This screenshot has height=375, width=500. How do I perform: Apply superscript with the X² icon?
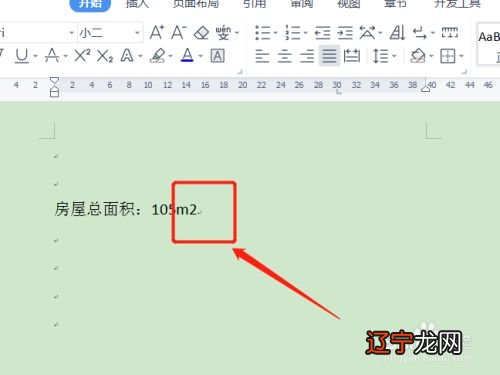point(82,56)
